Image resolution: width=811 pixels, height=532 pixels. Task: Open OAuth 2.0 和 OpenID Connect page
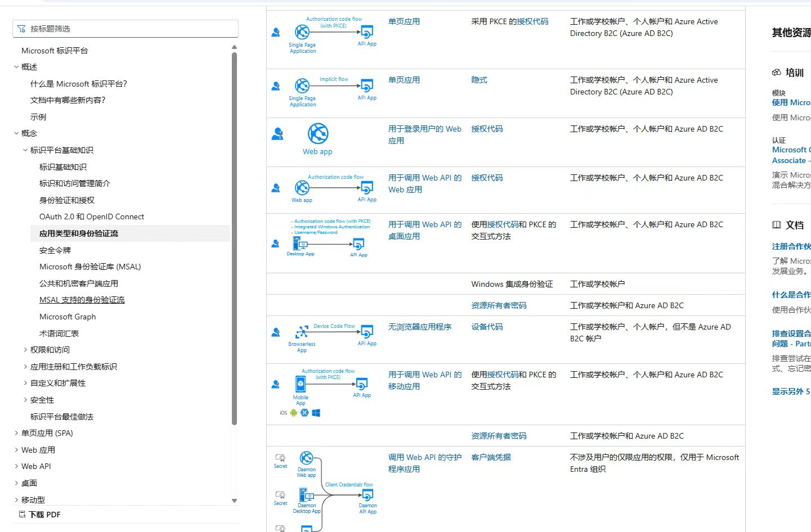click(x=92, y=217)
